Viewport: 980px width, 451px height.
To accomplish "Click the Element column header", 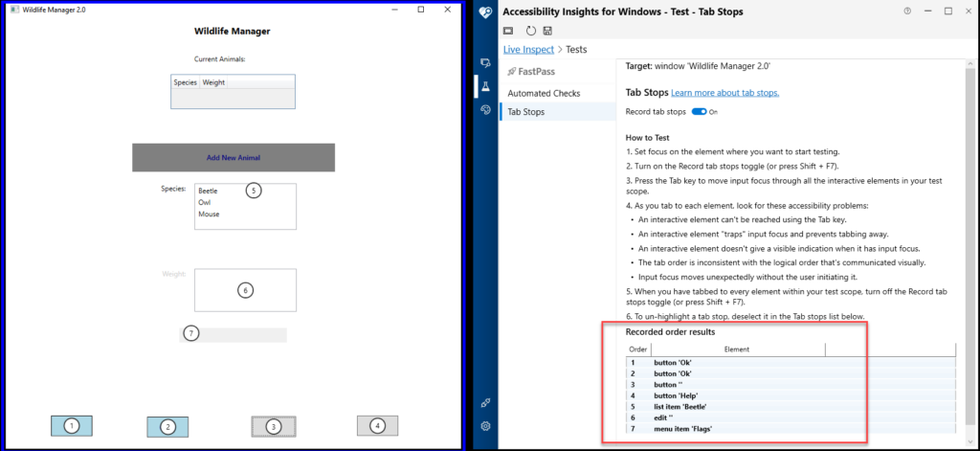I will coord(737,350).
